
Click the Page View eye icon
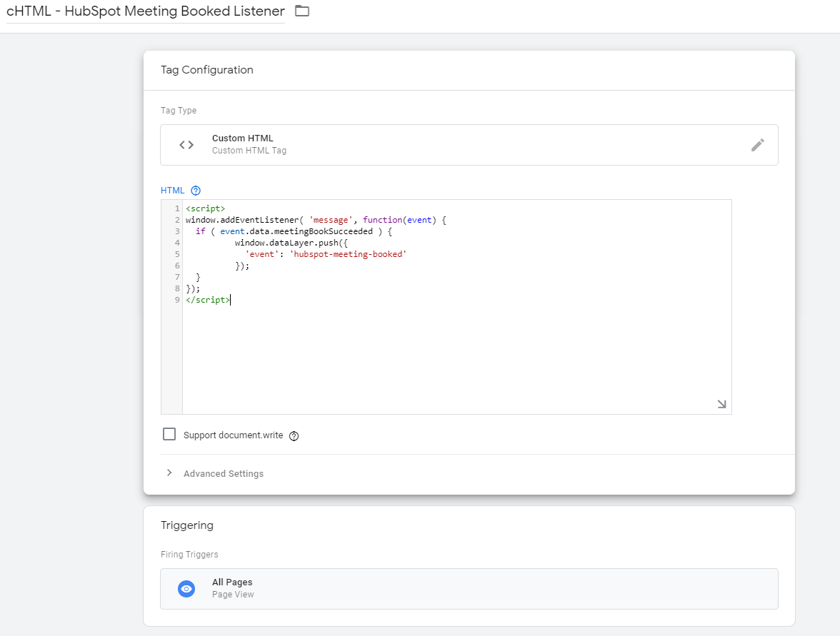(x=186, y=589)
